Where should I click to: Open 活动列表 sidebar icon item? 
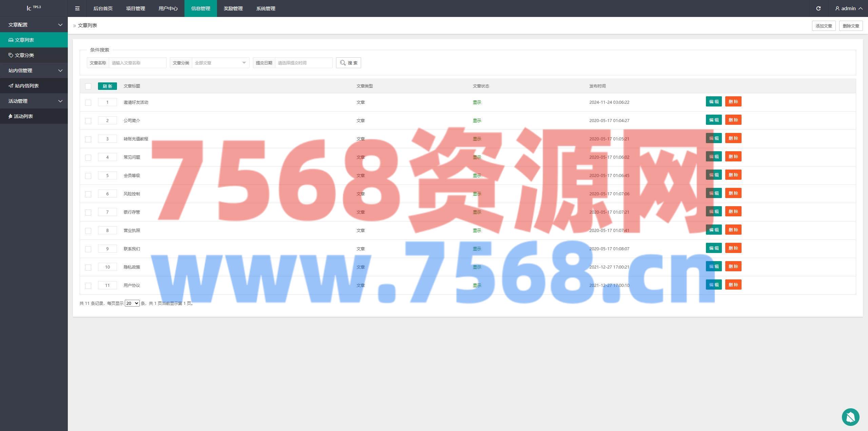pyautogui.click(x=11, y=116)
